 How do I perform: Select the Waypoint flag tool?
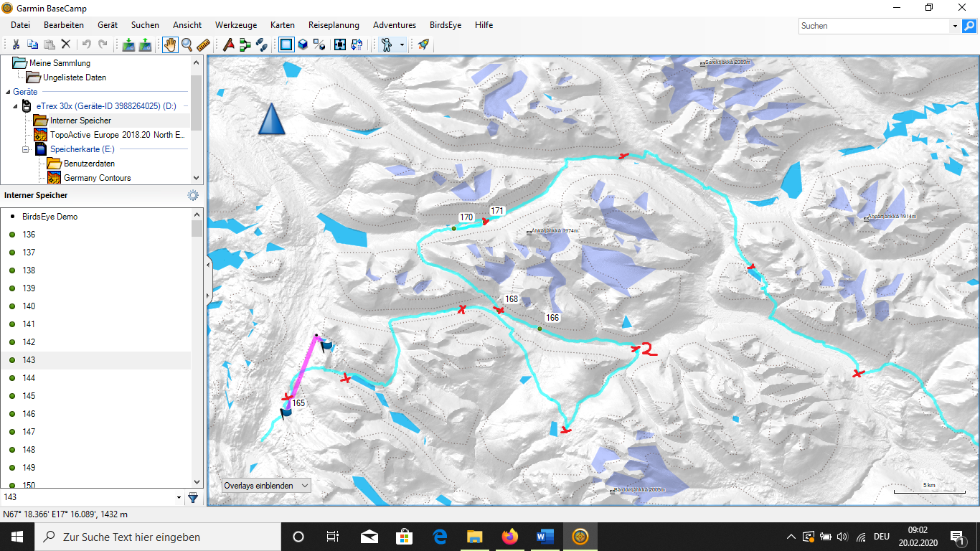click(x=229, y=44)
